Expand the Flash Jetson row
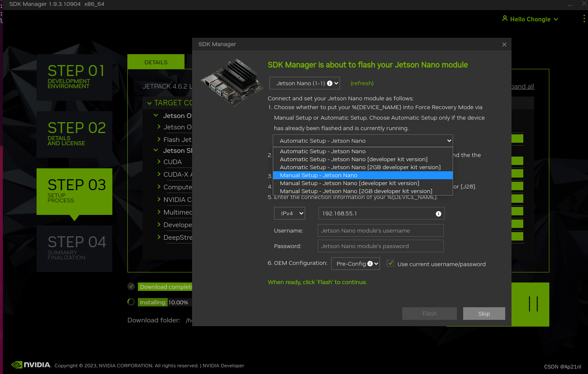Viewport: 588px width, 374px height. (x=159, y=139)
